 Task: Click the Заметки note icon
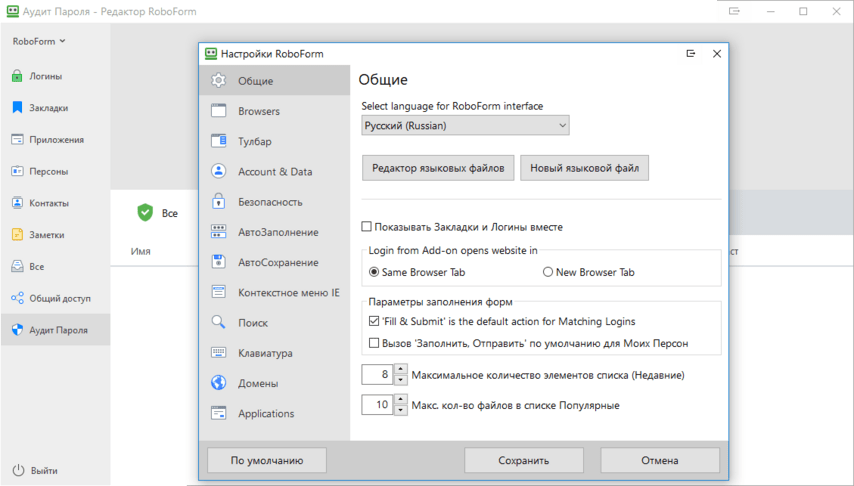(17, 234)
